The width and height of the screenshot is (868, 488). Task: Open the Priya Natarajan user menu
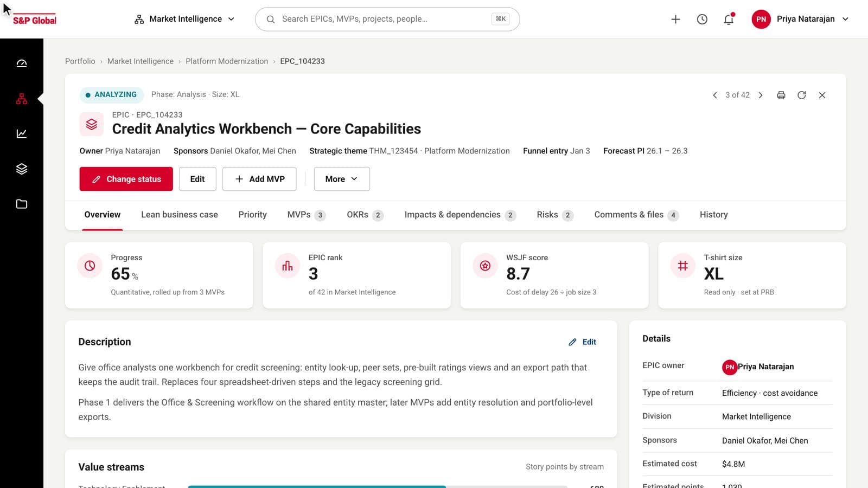801,19
